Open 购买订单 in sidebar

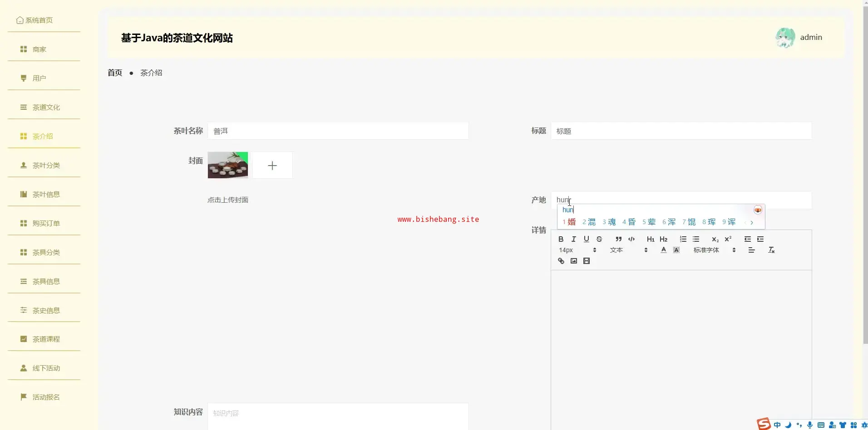(x=44, y=223)
